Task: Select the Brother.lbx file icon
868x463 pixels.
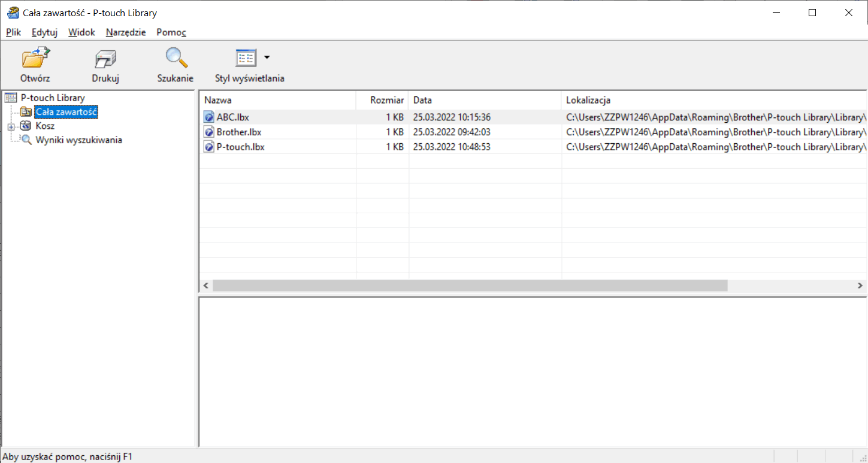Action: pos(208,132)
